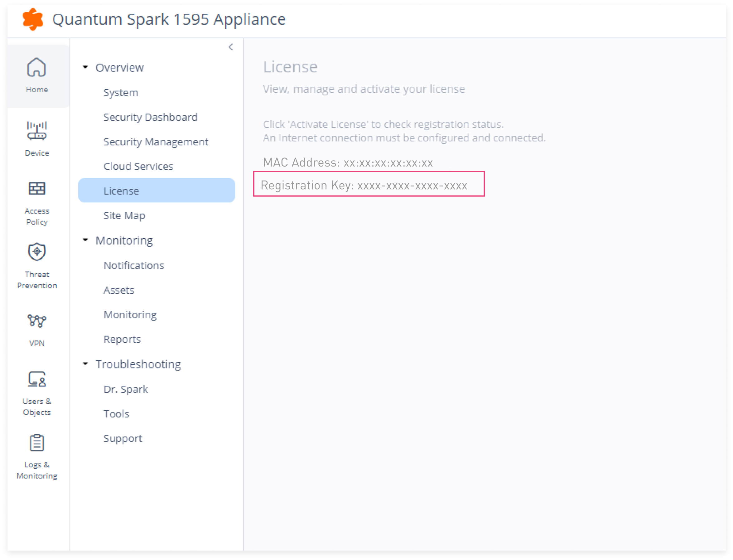Collapse the navigation panel with the chevron
The height and width of the screenshot is (560, 733).
231,47
